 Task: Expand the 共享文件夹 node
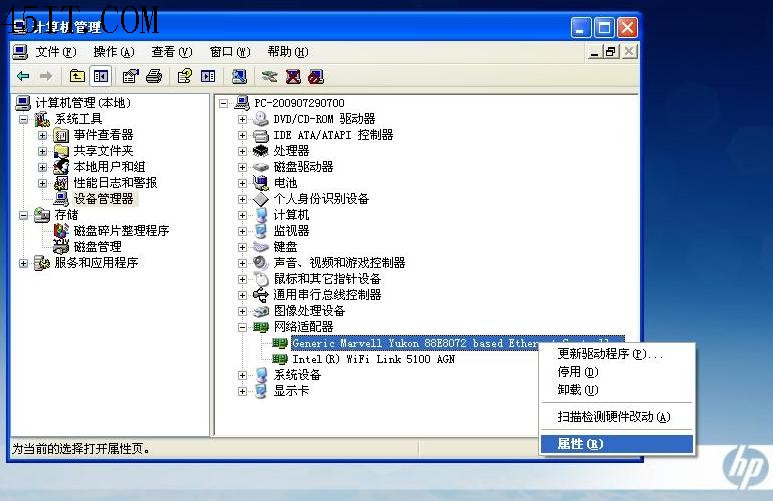(42, 151)
